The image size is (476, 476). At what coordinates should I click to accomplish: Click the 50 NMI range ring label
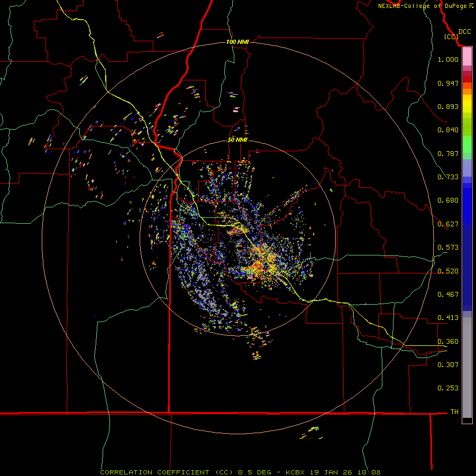(x=237, y=140)
